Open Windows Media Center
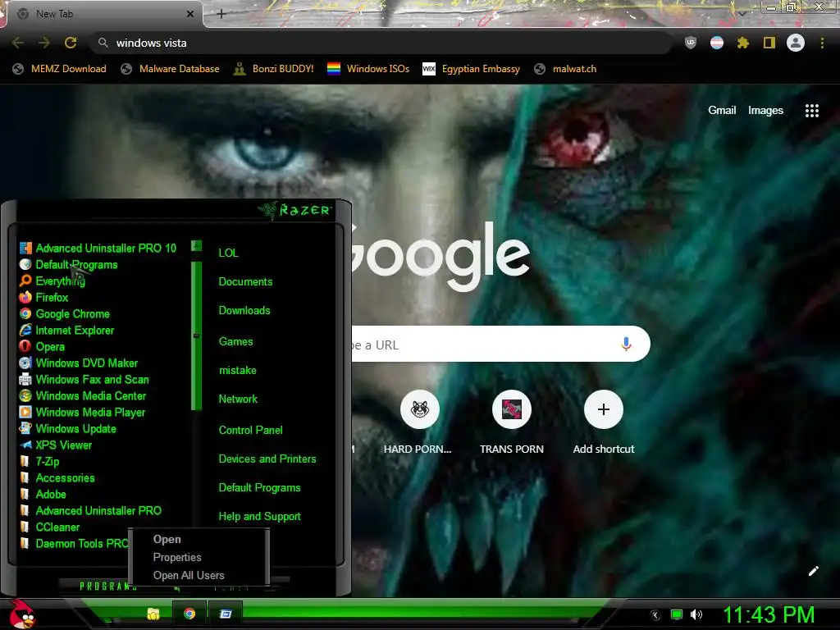840x630 pixels. (83, 396)
